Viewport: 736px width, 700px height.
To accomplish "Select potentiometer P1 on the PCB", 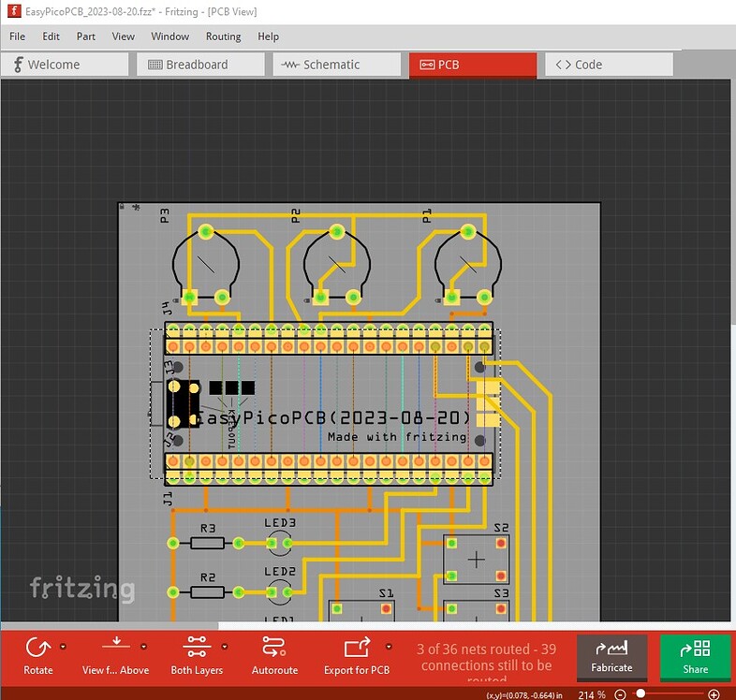I will (468, 265).
